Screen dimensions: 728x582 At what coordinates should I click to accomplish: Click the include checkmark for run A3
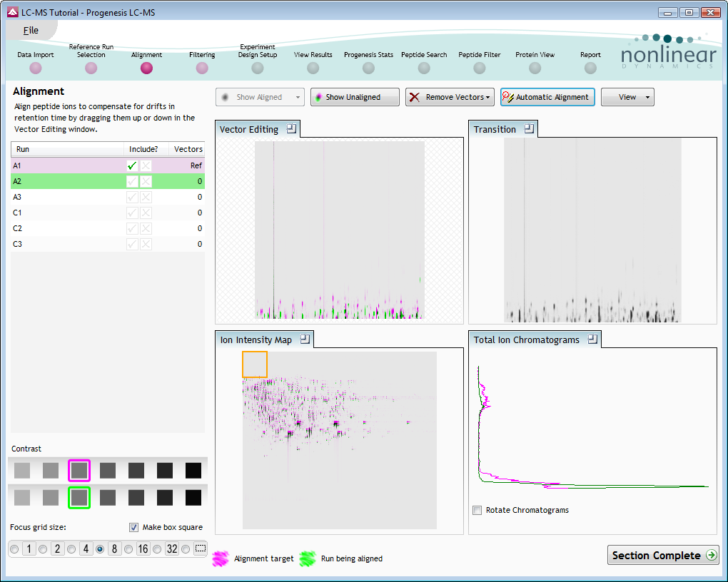click(x=132, y=198)
